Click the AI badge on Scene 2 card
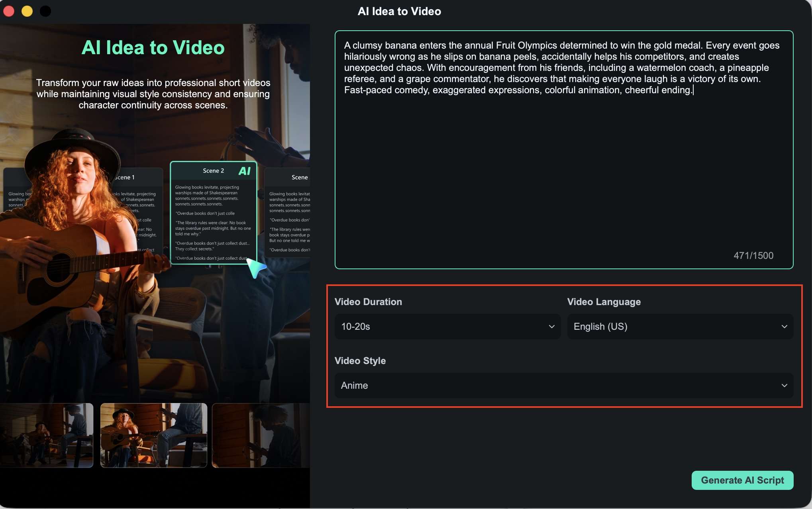812x509 pixels. click(x=244, y=171)
